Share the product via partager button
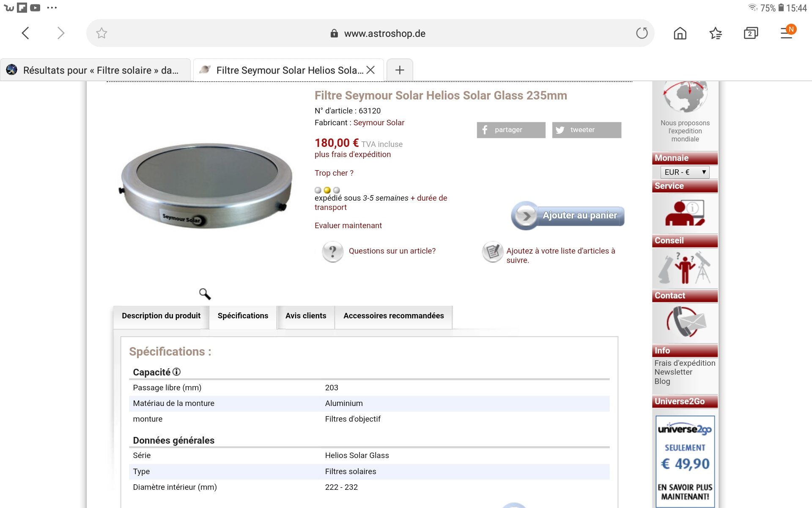Viewport: 812px width, 508px height. (x=511, y=130)
